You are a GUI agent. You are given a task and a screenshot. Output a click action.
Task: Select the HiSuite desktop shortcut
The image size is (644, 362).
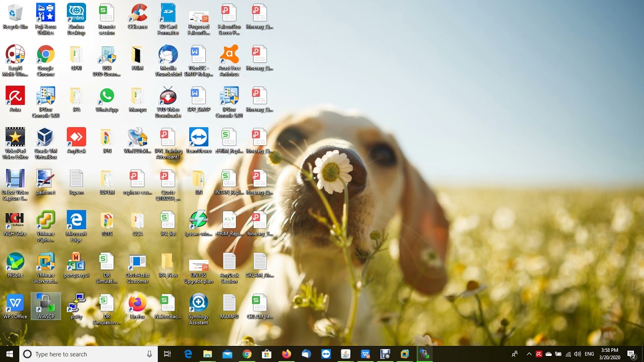[x=15, y=264]
